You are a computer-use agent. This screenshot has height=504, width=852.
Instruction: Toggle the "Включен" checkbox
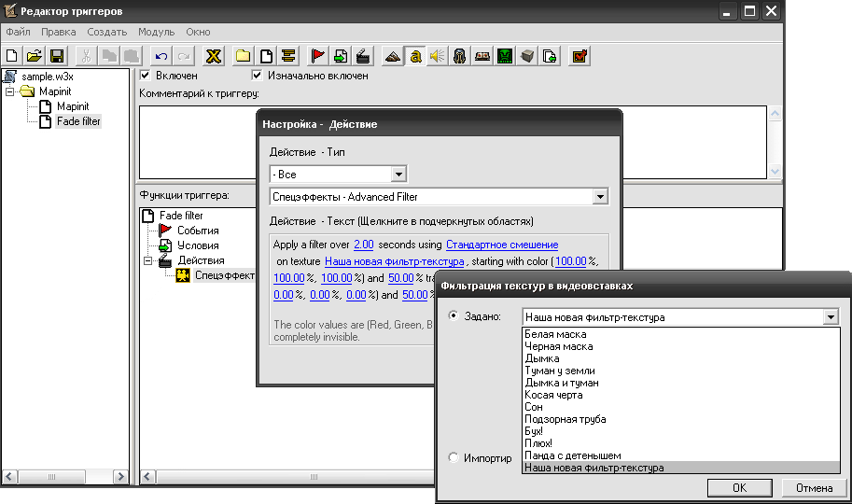click(x=146, y=76)
